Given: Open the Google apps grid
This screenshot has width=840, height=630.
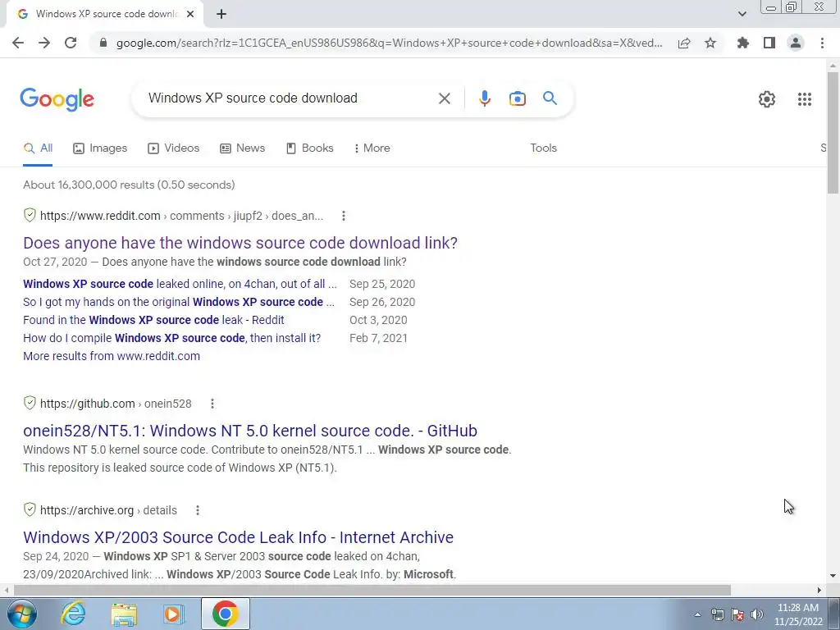Looking at the screenshot, I should pyautogui.click(x=804, y=99).
